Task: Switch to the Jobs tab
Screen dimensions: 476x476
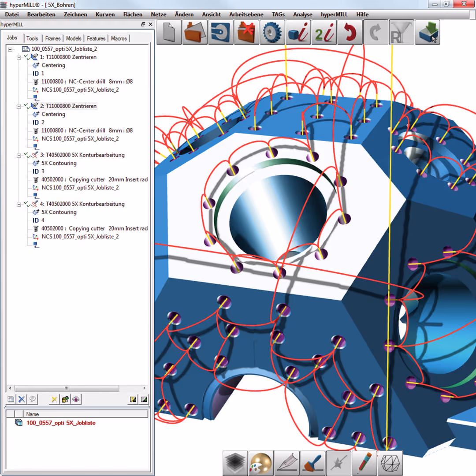Action: (12, 37)
